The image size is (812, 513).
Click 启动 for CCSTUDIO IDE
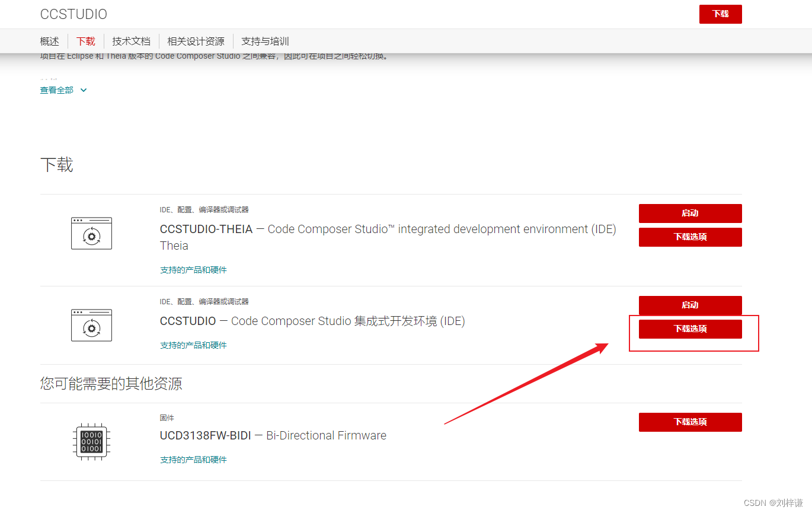[690, 305]
